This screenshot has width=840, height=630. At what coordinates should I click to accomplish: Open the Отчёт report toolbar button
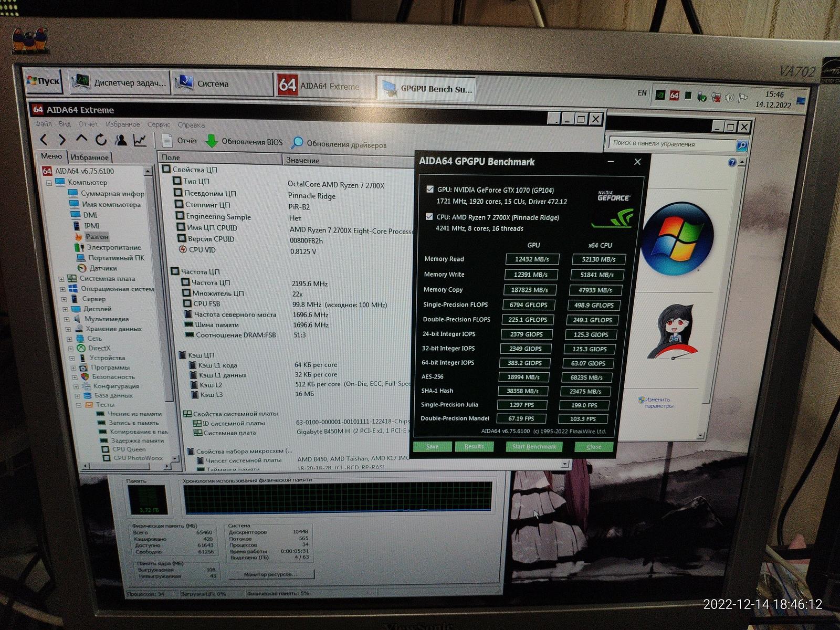tap(180, 141)
